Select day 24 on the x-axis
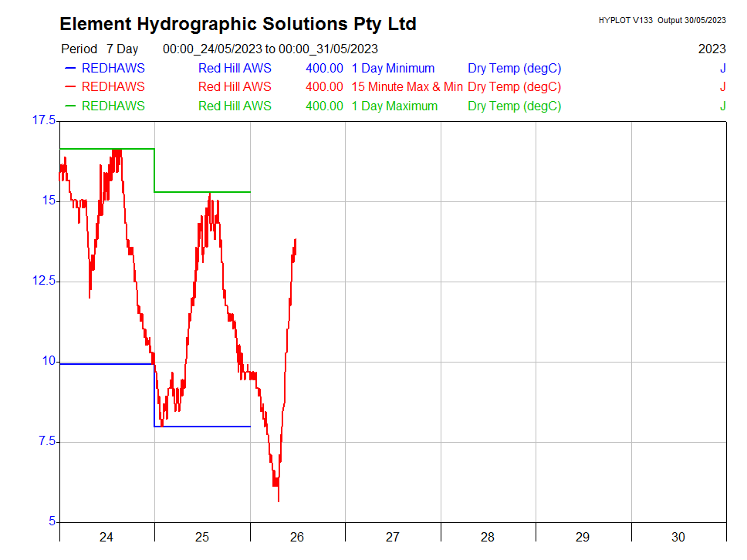This screenshot has height=560, width=747. [x=106, y=537]
